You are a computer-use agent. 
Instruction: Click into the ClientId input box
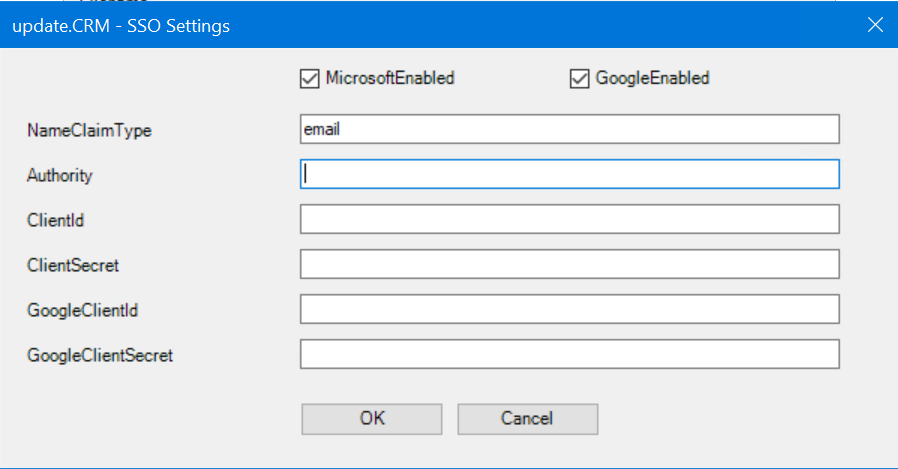point(569,219)
